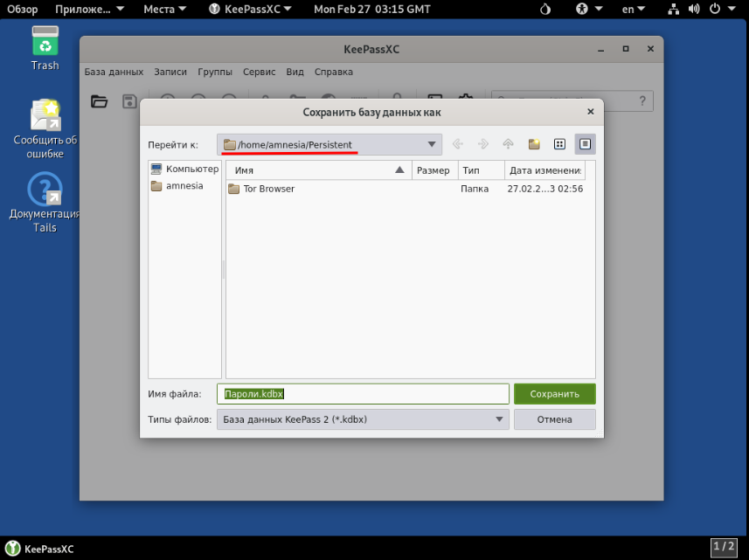Viewport: 749px width, 560px height.
Task: Click the Компьютер sidebar location
Action: tap(184, 169)
